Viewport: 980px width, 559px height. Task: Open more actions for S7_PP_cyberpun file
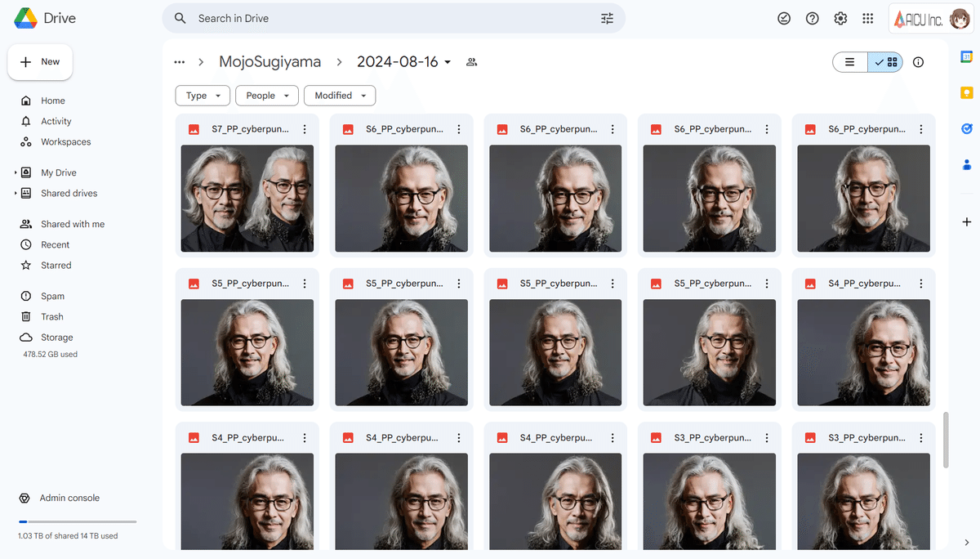coord(305,129)
